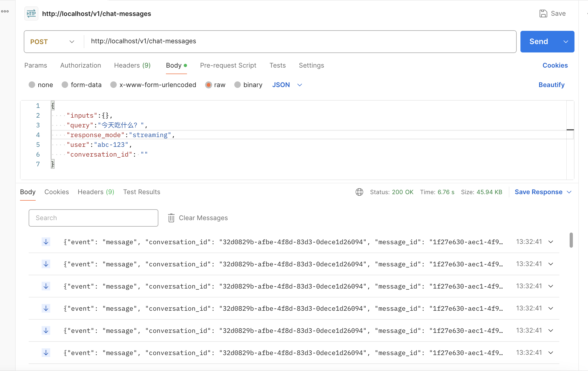Choose the none body radio option

32,85
